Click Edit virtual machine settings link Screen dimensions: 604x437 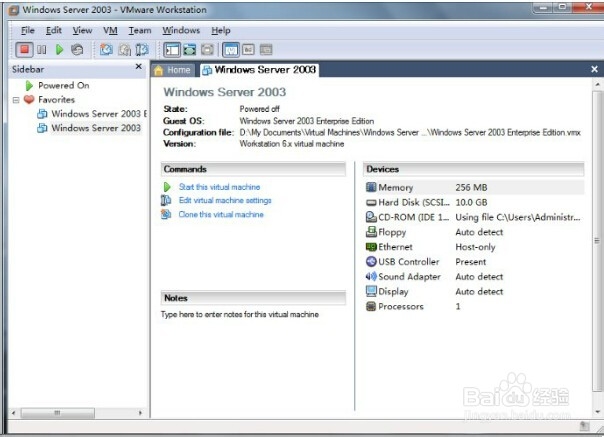tap(225, 200)
